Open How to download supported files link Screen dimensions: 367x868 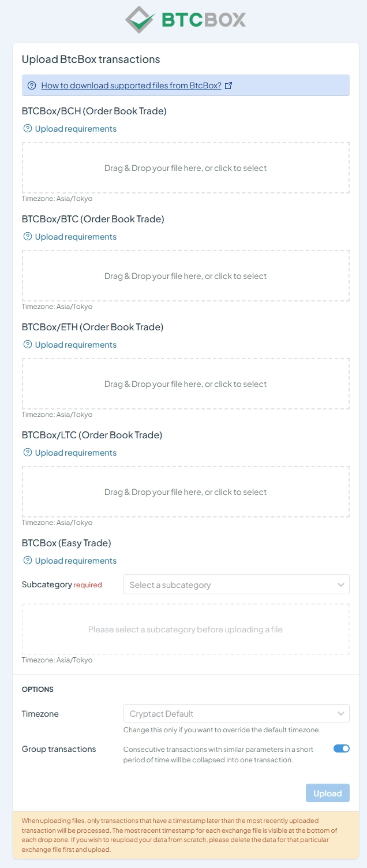tap(132, 85)
